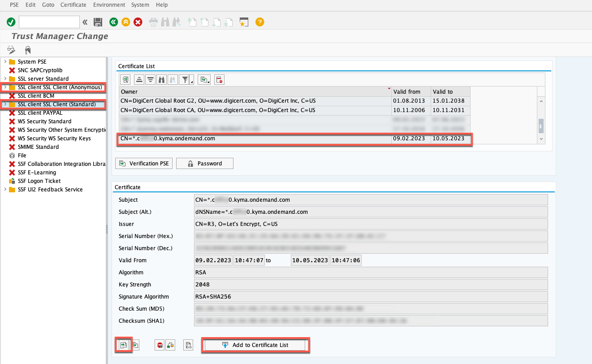The image size is (592, 364).
Task: Click the Owner column header
Action: pos(255,91)
